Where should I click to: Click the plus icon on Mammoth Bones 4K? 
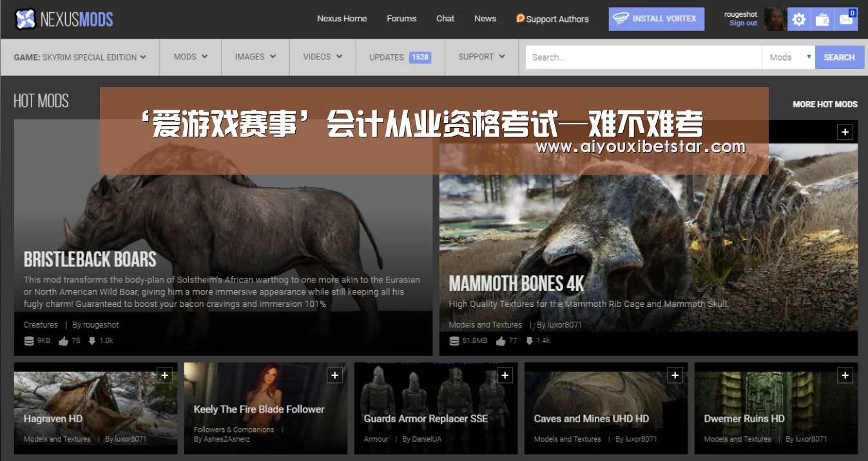(x=845, y=132)
